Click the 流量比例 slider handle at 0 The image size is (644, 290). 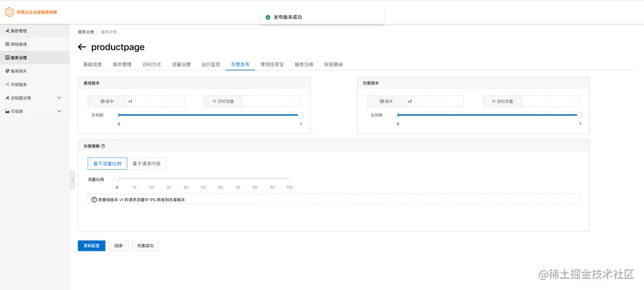coord(117,178)
